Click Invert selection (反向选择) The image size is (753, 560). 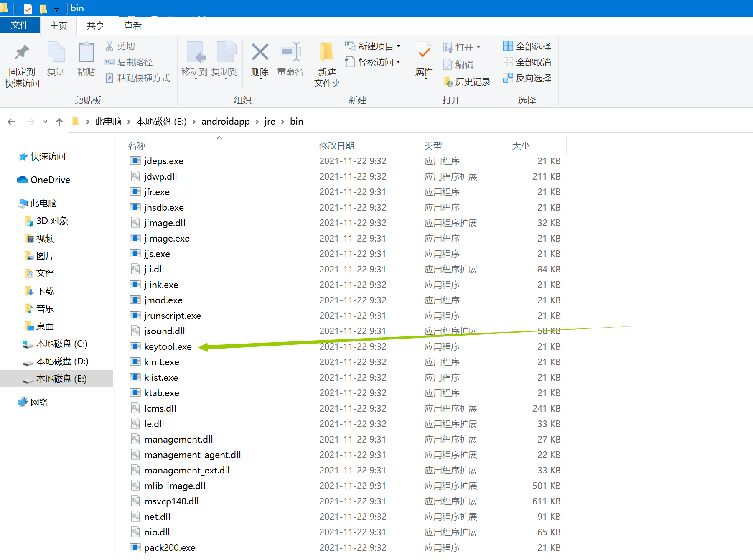(x=527, y=78)
